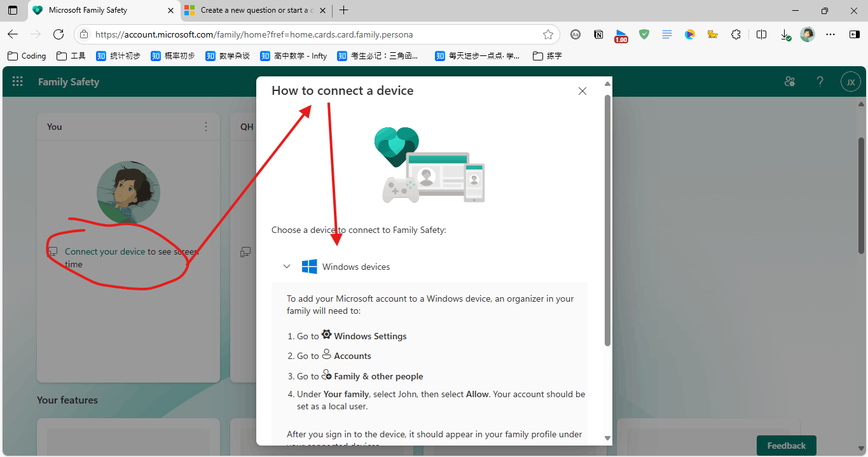Click the profile picture on You card
This screenshot has width=868, height=457.
point(128,192)
